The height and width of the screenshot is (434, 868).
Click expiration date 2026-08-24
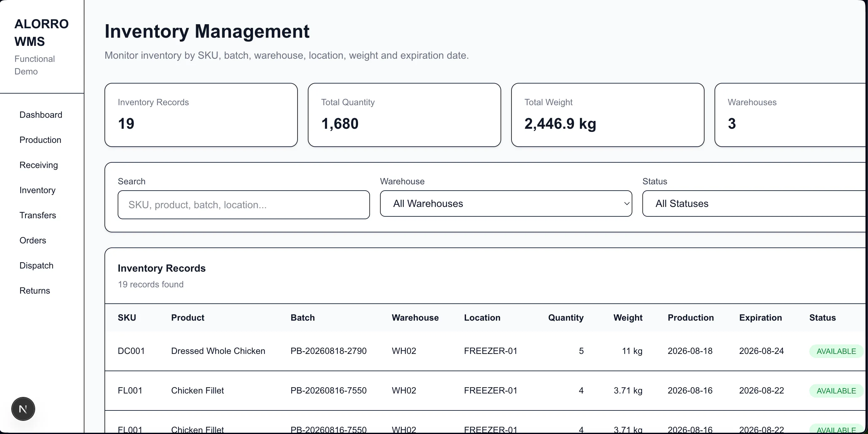(762, 351)
